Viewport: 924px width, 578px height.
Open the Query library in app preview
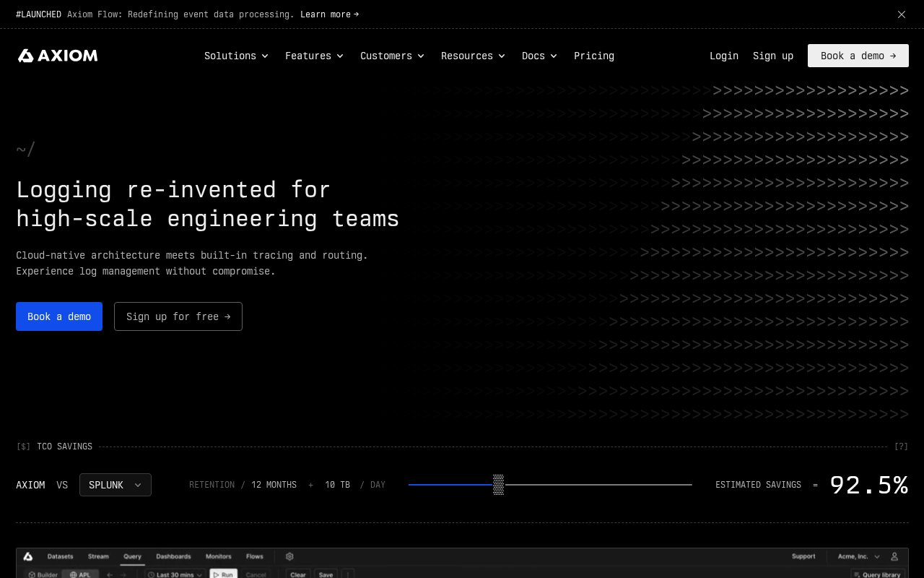(876, 574)
